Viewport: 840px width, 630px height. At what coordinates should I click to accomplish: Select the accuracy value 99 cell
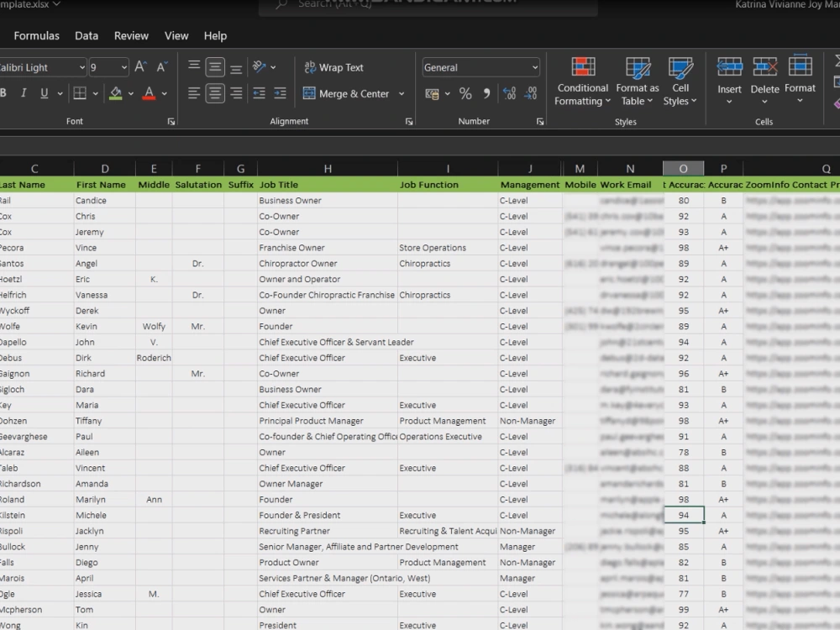tap(683, 610)
